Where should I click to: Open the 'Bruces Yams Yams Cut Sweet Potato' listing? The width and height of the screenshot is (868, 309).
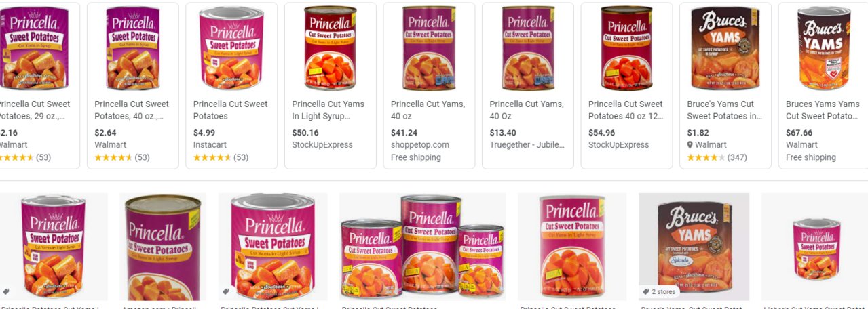823,110
